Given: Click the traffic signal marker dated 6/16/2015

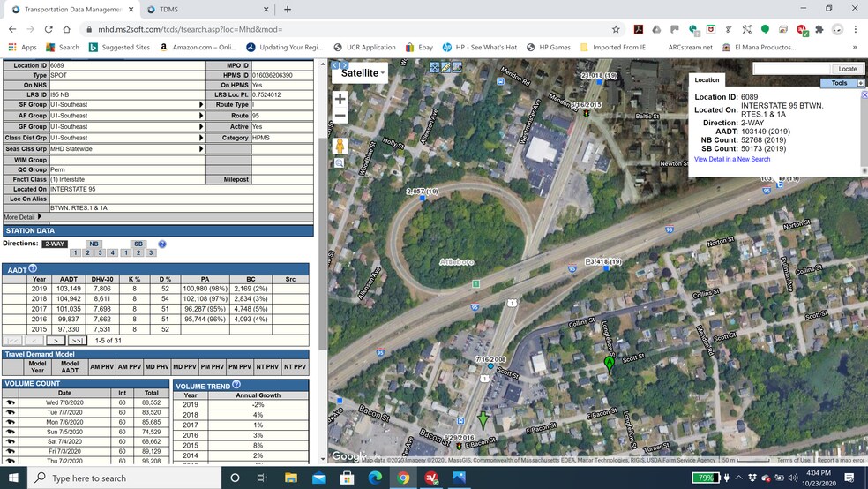Looking at the screenshot, I should (587, 113).
